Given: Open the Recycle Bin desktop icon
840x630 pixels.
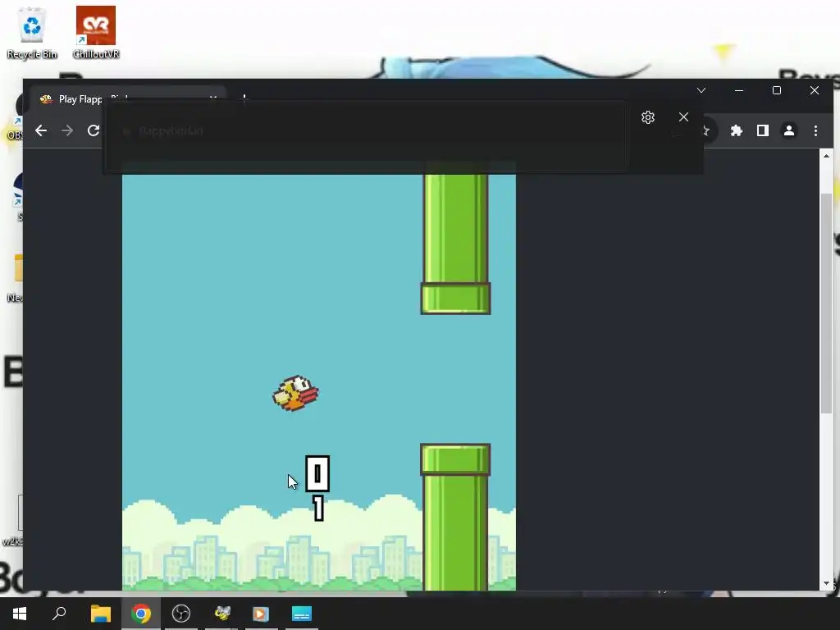Looking at the screenshot, I should 32,33.
